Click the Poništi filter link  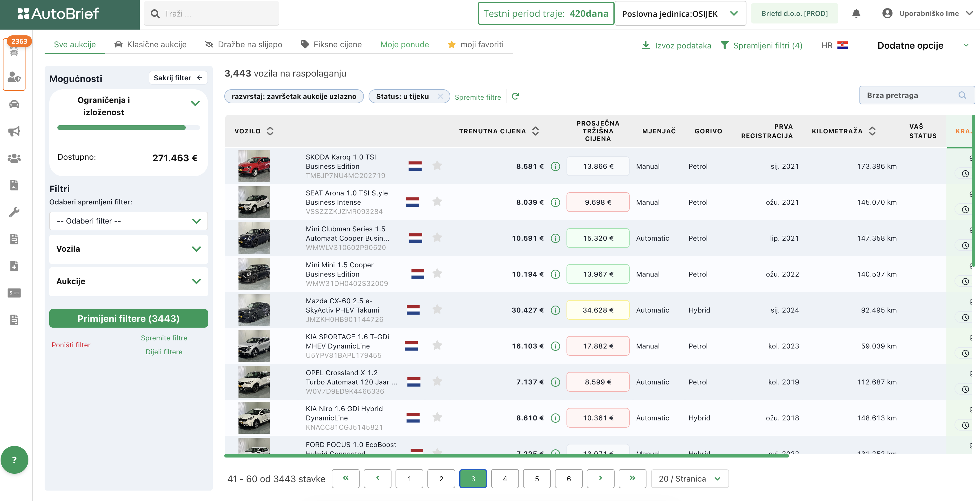click(71, 345)
